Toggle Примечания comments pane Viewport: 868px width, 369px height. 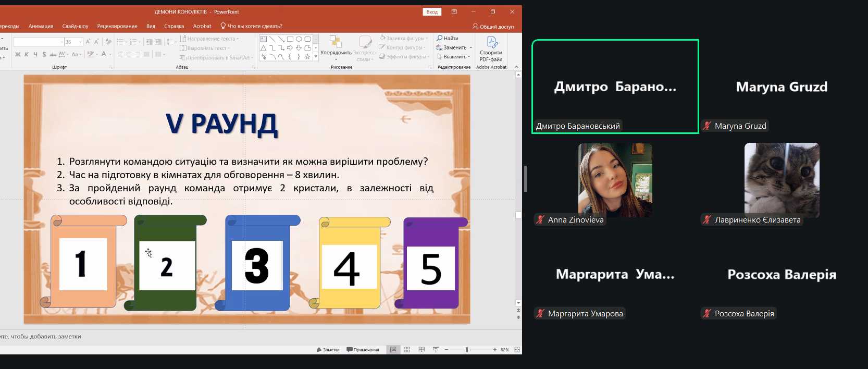point(363,350)
